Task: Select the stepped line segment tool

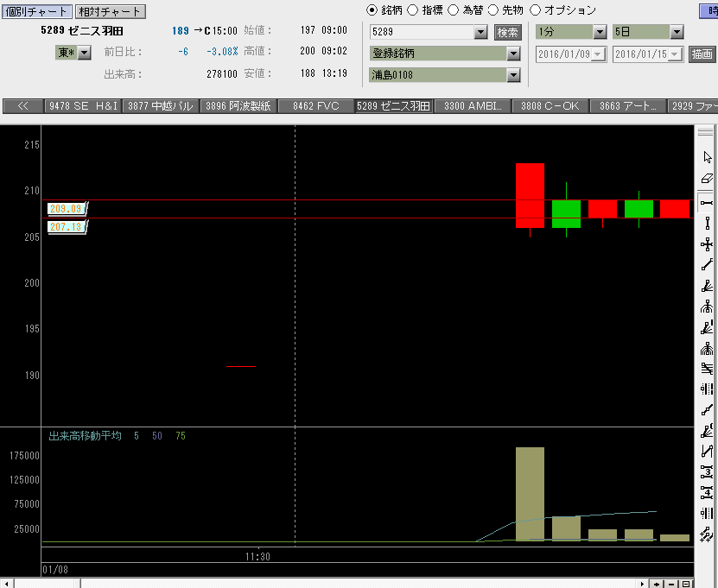Action: click(707, 410)
